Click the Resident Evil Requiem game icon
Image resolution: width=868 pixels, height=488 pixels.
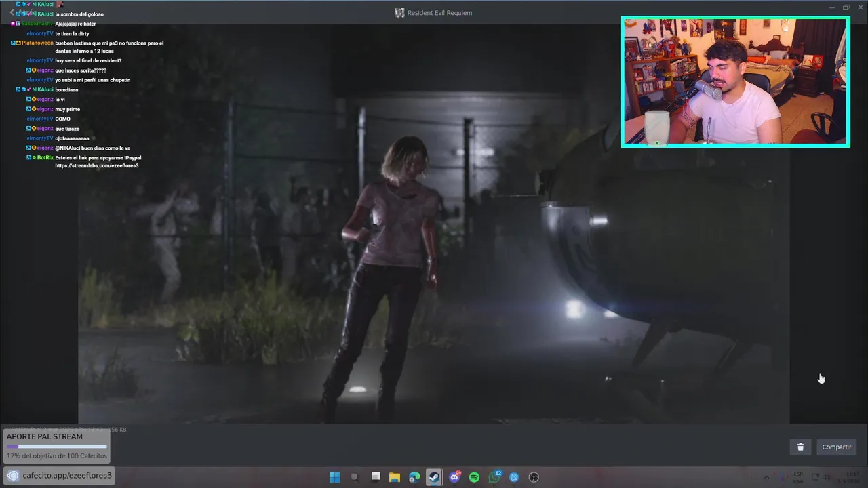400,13
